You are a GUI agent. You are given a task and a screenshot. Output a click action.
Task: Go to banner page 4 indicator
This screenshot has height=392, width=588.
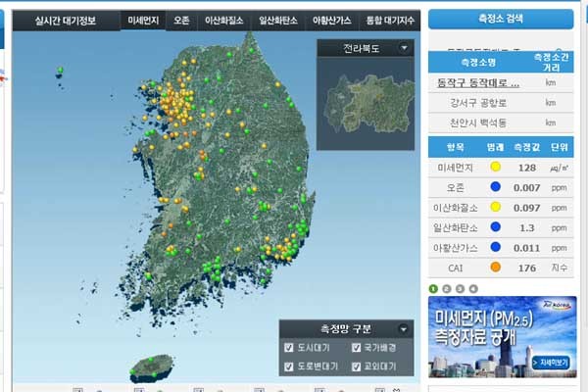[473, 289]
